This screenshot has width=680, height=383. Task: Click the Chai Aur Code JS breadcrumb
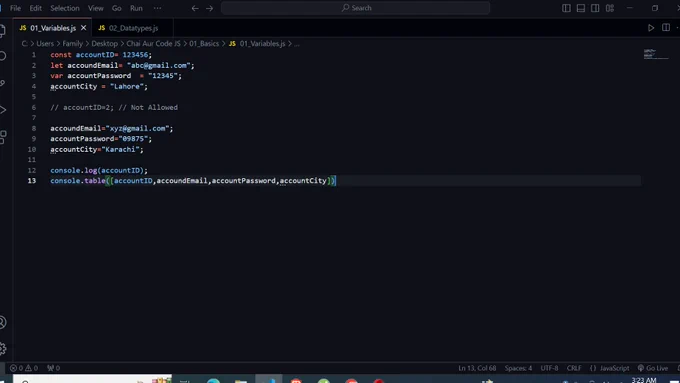pyautogui.click(x=154, y=43)
